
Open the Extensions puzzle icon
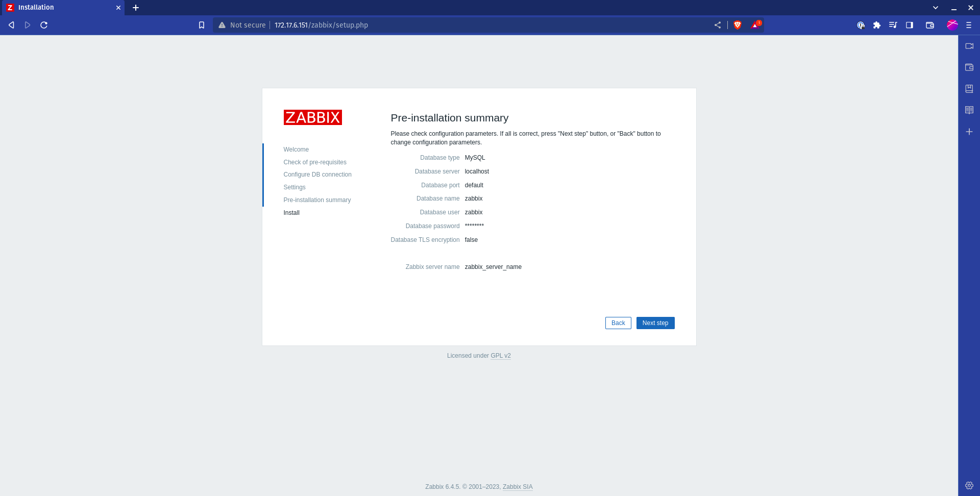877,25
